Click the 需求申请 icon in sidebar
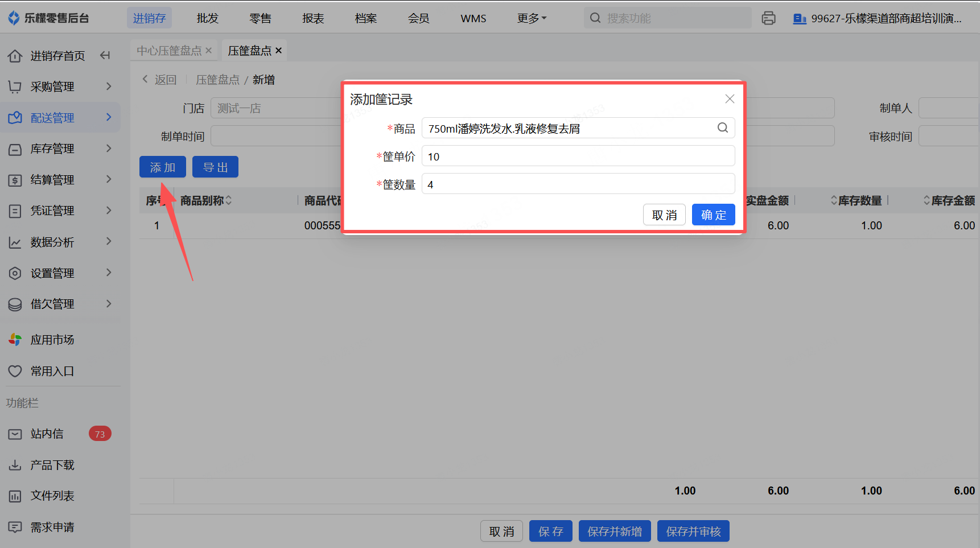The height and width of the screenshot is (548, 980). coord(15,527)
